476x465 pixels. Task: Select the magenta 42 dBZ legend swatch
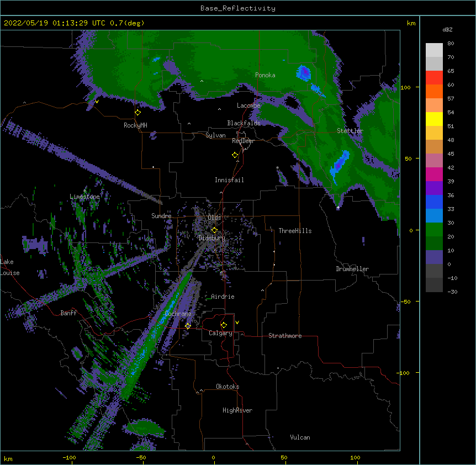coord(434,174)
